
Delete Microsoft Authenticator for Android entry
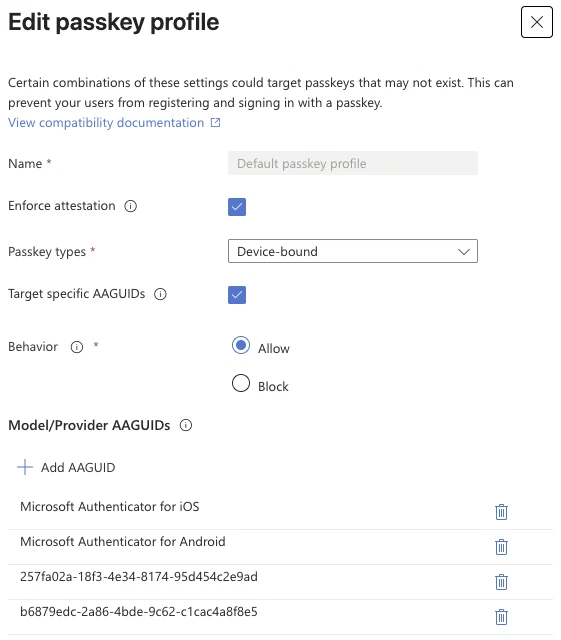coord(501,547)
